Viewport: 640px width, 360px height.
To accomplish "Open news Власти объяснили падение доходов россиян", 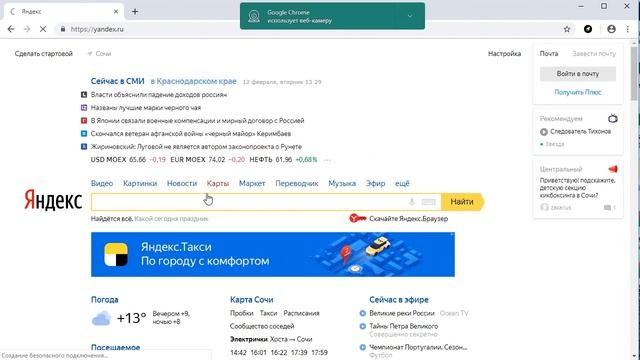I will [159, 95].
